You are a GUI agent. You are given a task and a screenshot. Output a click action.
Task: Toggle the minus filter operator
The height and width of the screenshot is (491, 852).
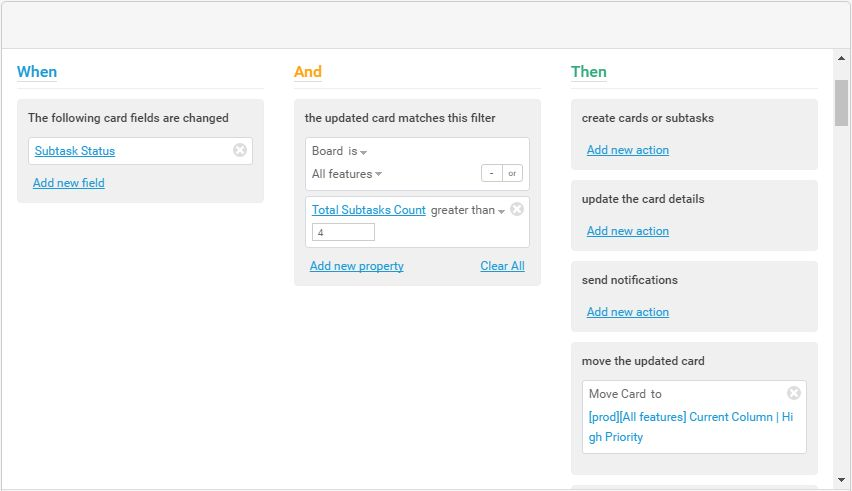[491, 173]
